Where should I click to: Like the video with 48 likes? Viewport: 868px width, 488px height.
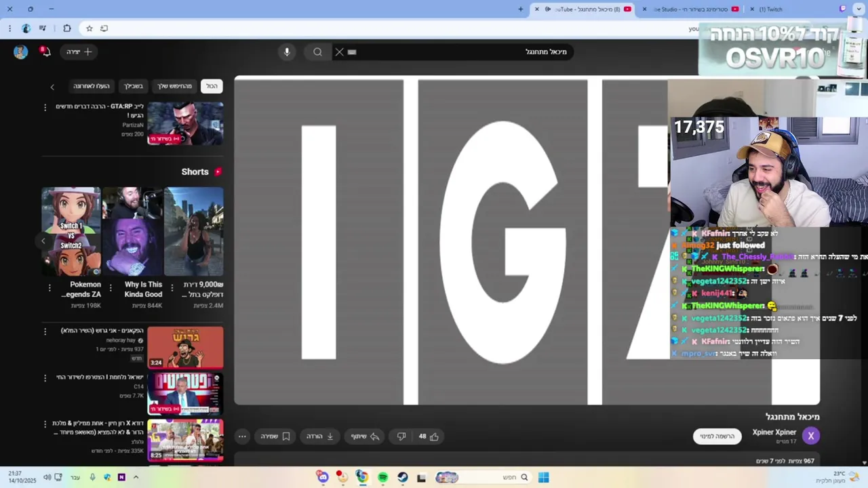click(428, 436)
